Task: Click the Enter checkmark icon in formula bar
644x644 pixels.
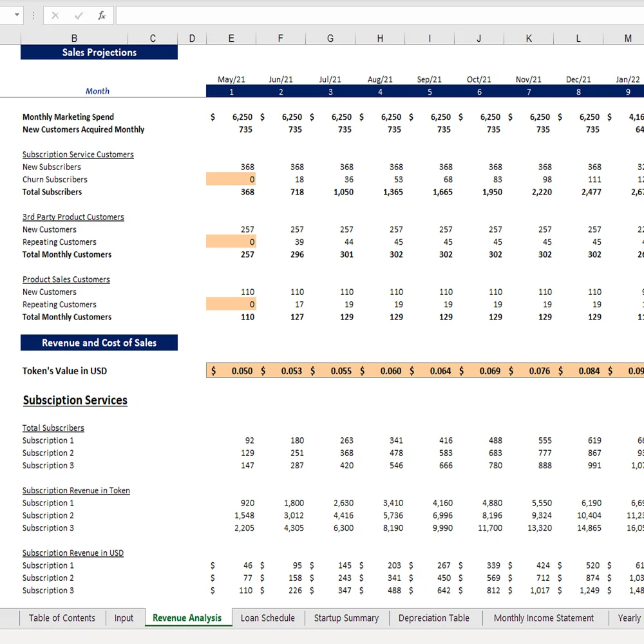Action: [x=79, y=15]
